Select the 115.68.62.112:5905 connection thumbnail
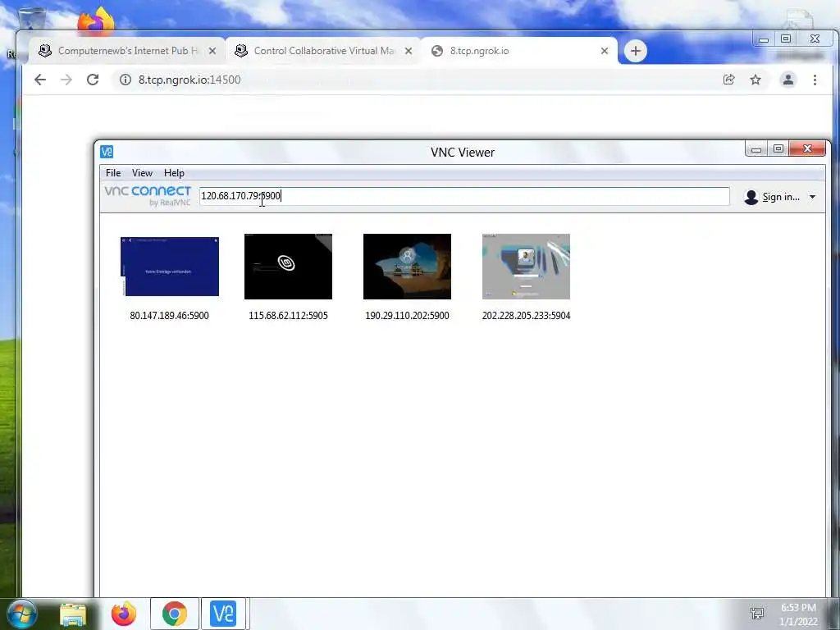 click(x=288, y=267)
